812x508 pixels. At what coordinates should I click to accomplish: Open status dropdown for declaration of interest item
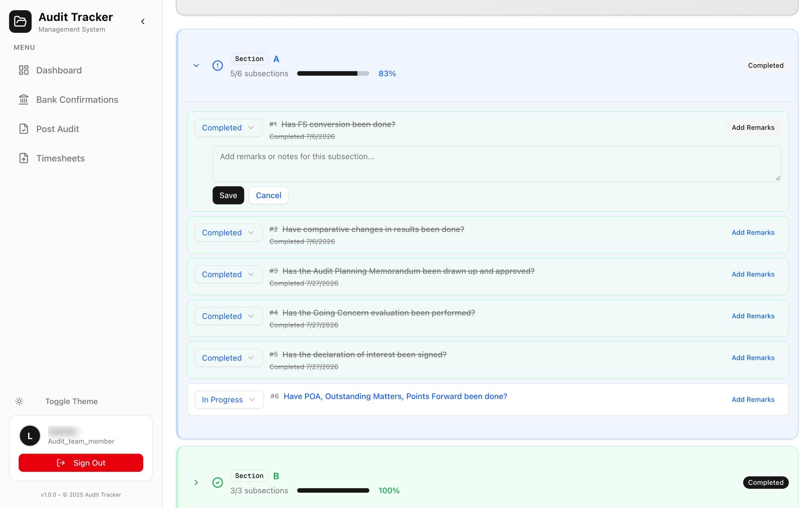click(228, 358)
